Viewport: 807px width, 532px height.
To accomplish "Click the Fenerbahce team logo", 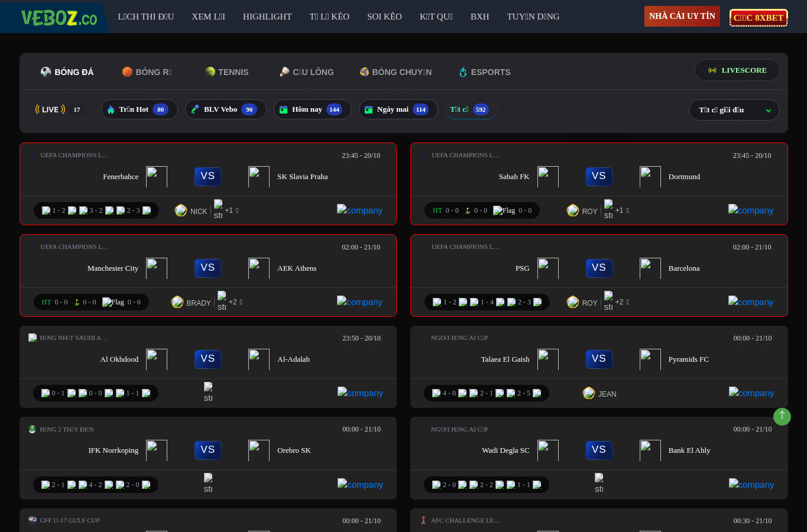I will point(157,177).
